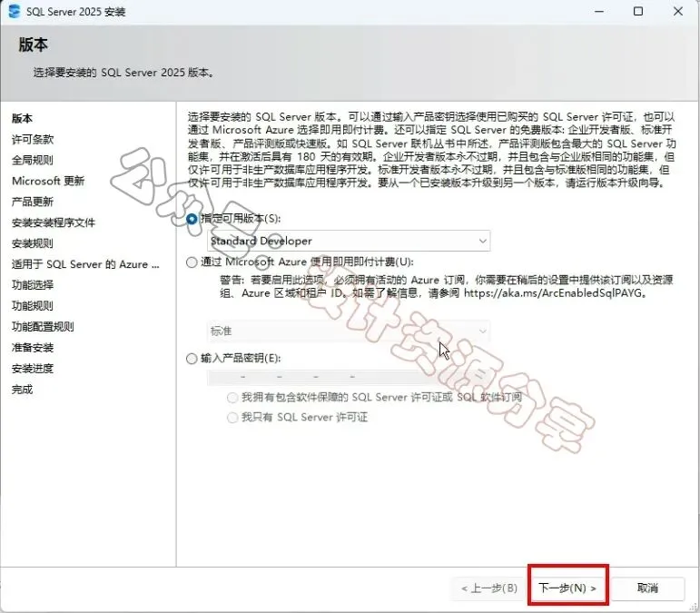Maximize the SQL Server 2025 安装 window
700x613 pixels.
[x=638, y=11]
